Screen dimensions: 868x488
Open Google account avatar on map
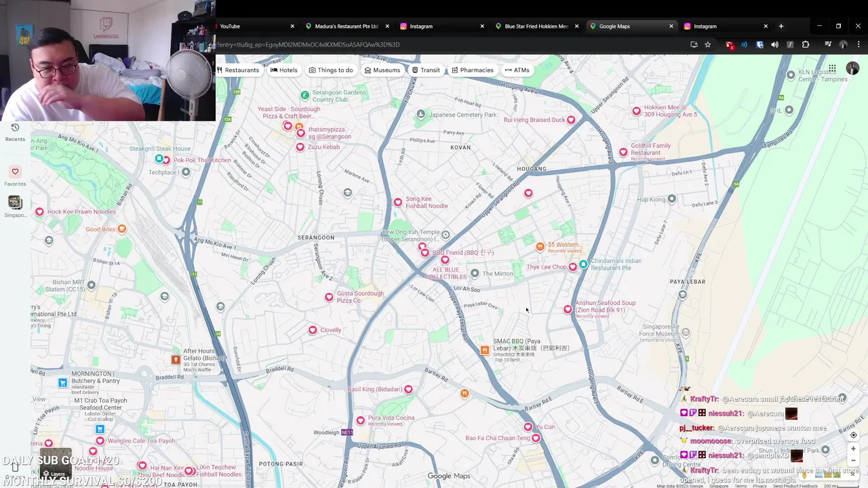852,68
